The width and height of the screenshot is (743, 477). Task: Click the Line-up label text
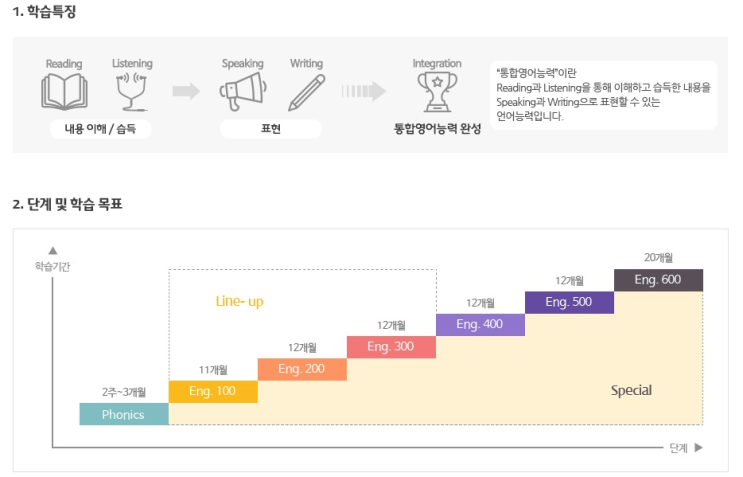(x=240, y=301)
